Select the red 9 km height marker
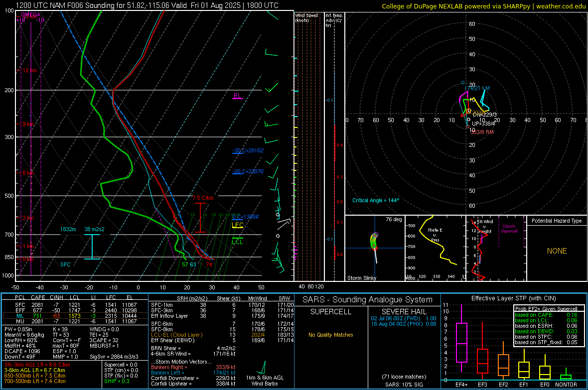Screen dimensions: 588x390 pos(28,124)
